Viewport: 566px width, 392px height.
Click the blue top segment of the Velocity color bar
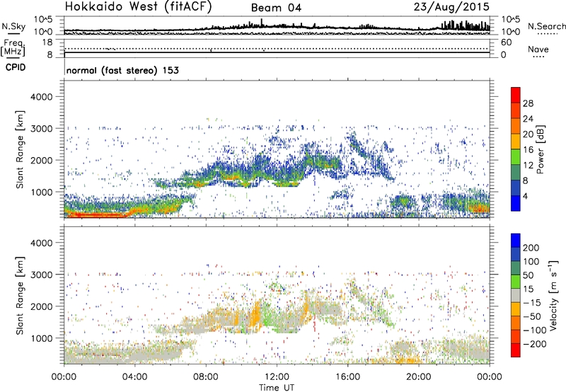point(516,241)
